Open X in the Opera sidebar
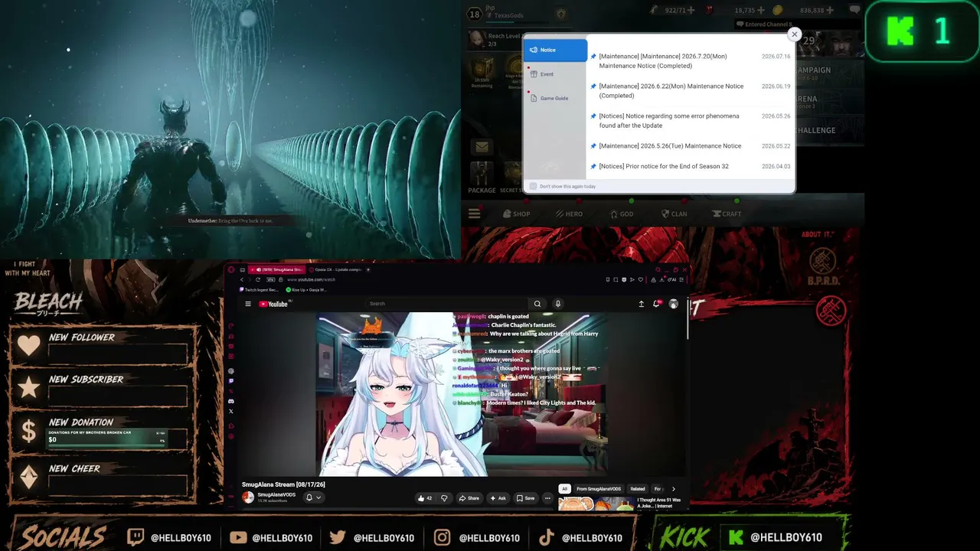The width and height of the screenshot is (980, 551). coord(231,411)
